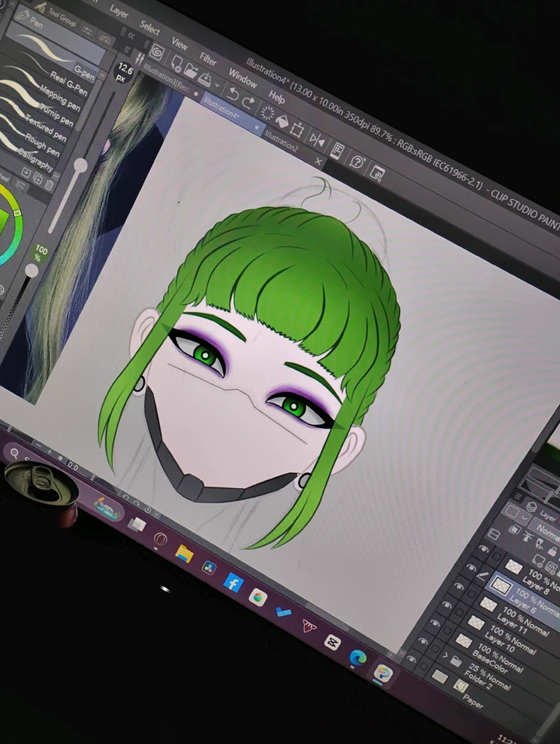Screen dimensions: 560x744
Task: Click the Lock Layer padlock icon
Action: (x=552, y=551)
